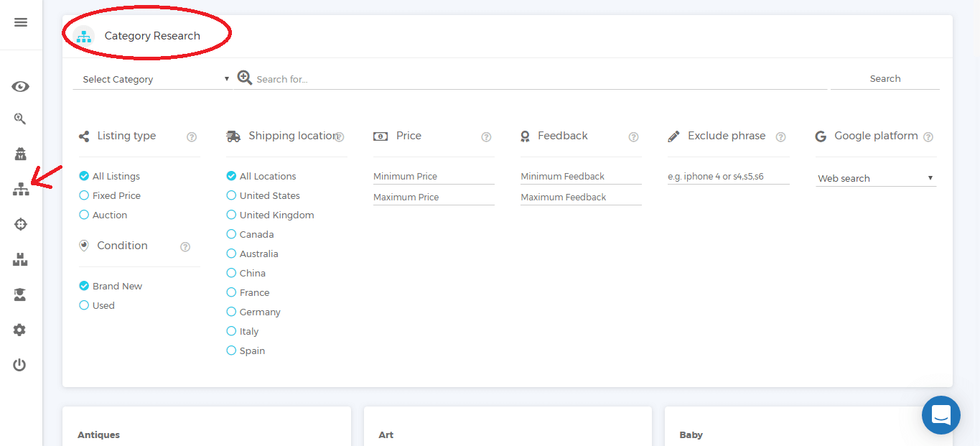Open the settings gear in sidebar
The width and height of the screenshot is (980, 446).
click(x=19, y=330)
